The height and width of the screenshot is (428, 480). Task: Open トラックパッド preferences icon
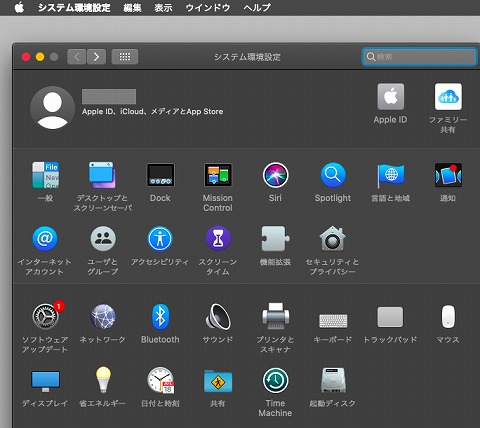point(390,317)
